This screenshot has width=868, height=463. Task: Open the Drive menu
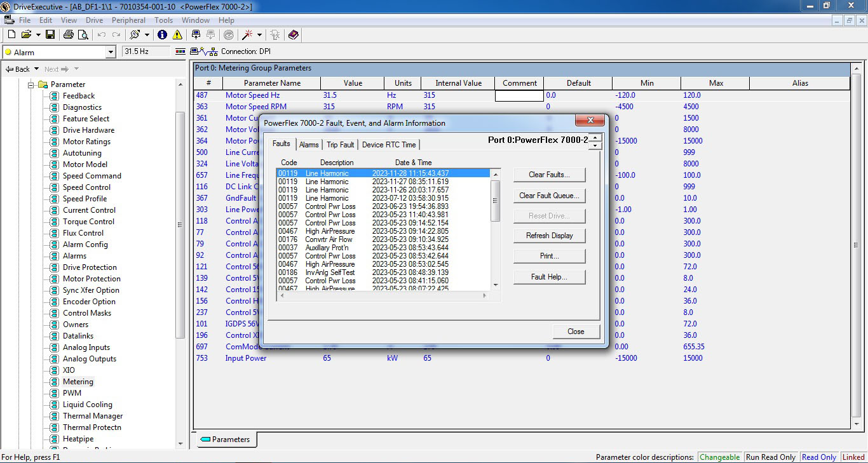[x=94, y=20]
